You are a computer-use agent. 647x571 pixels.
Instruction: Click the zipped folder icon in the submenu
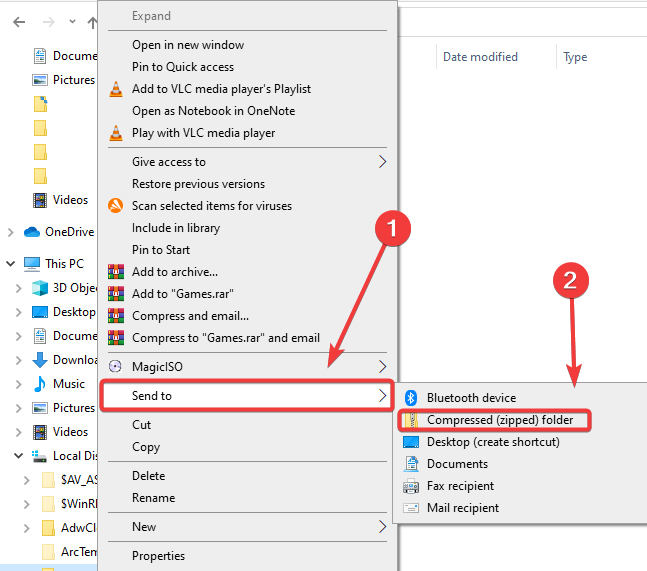tap(411, 420)
